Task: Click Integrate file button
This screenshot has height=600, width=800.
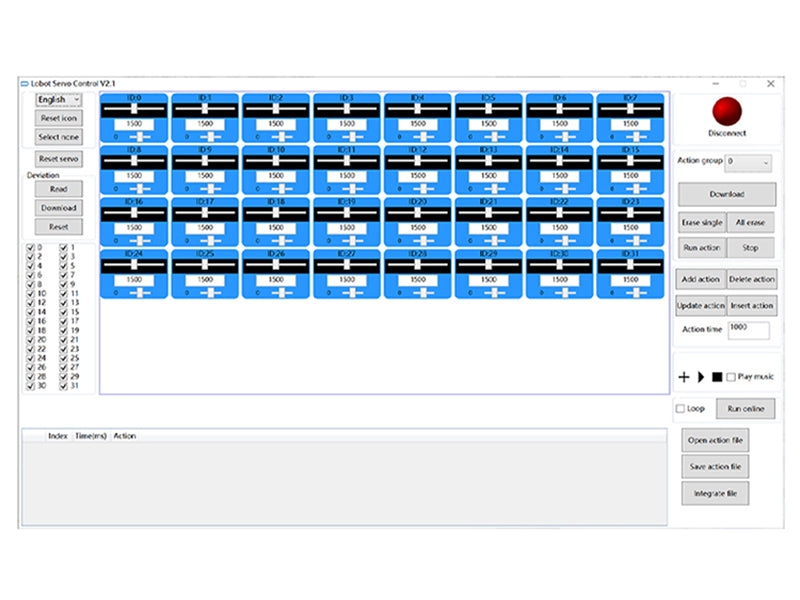Action: [715, 493]
